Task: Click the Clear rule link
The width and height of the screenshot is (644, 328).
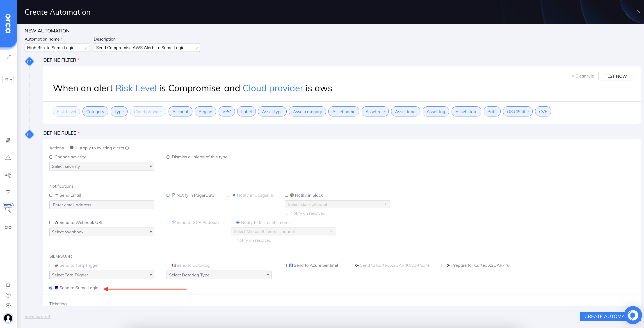Action: tap(584, 76)
